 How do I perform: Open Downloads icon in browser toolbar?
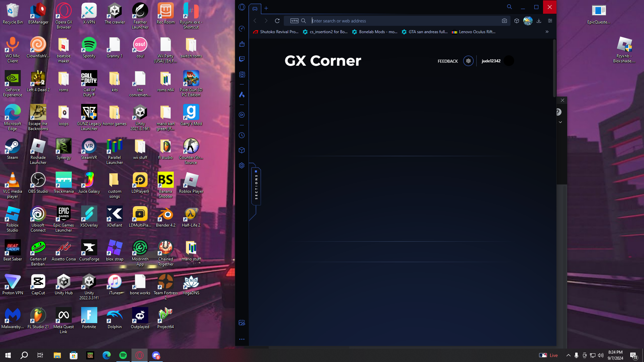[x=539, y=21]
